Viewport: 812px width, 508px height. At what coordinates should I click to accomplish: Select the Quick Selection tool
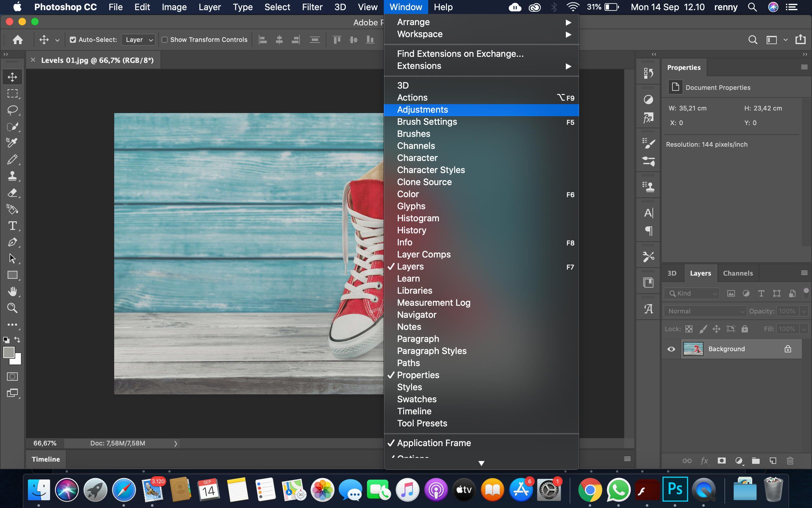tap(12, 126)
